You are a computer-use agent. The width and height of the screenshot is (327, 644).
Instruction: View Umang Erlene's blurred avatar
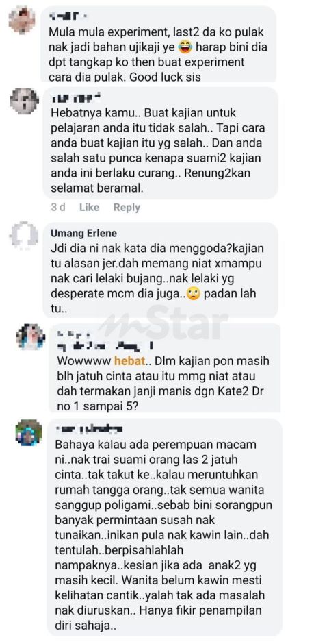click(24, 236)
